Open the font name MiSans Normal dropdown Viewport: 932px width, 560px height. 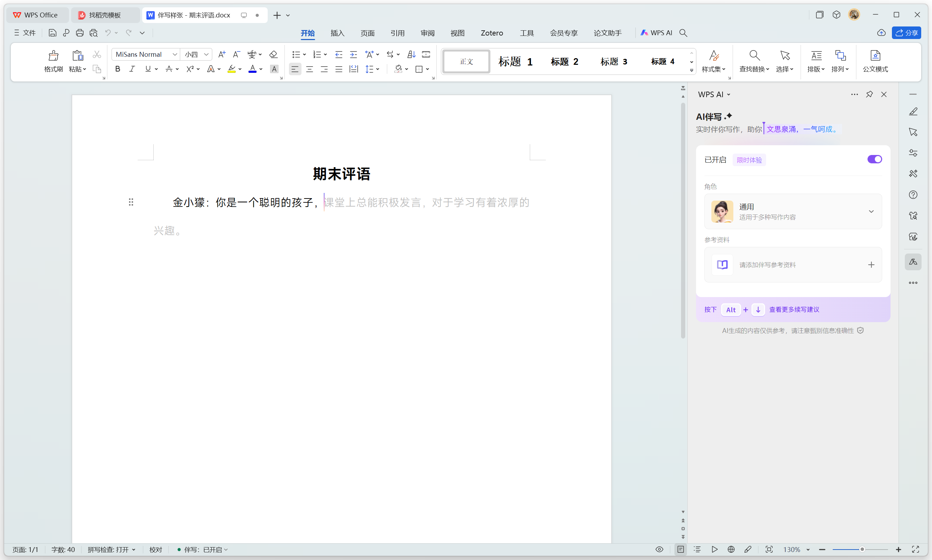pyautogui.click(x=175, y=54)
